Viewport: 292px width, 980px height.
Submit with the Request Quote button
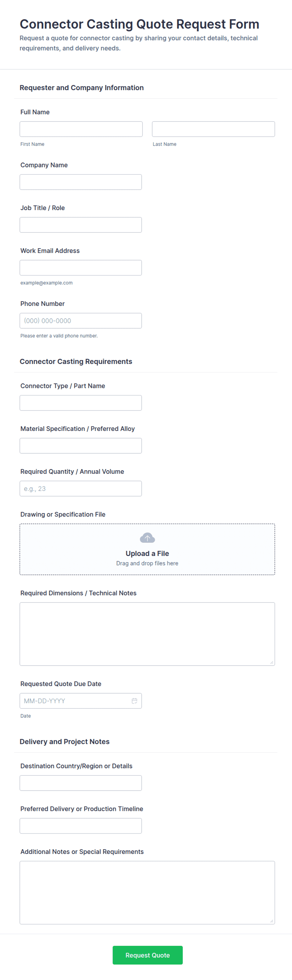[148, 955]
